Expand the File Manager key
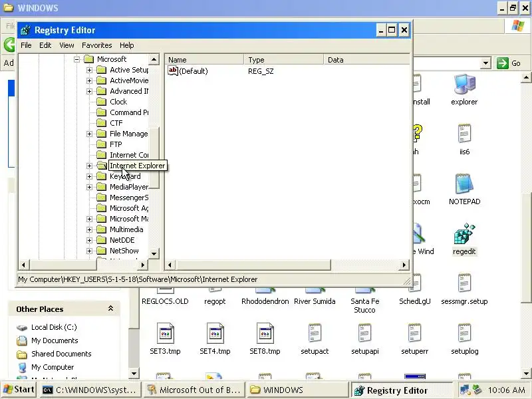Screen dimensions: 532x399 tap(89, 134)
